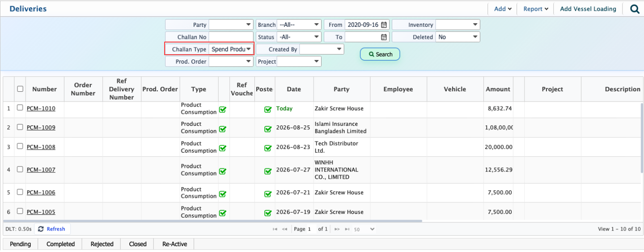Sort by the Party column header
Screen dimensions: 644x252
click(342, 89)
